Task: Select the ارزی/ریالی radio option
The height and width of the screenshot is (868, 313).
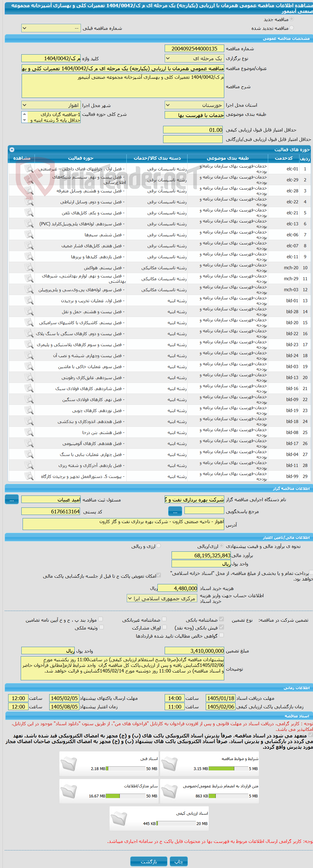Action: [x=222, y=546]
